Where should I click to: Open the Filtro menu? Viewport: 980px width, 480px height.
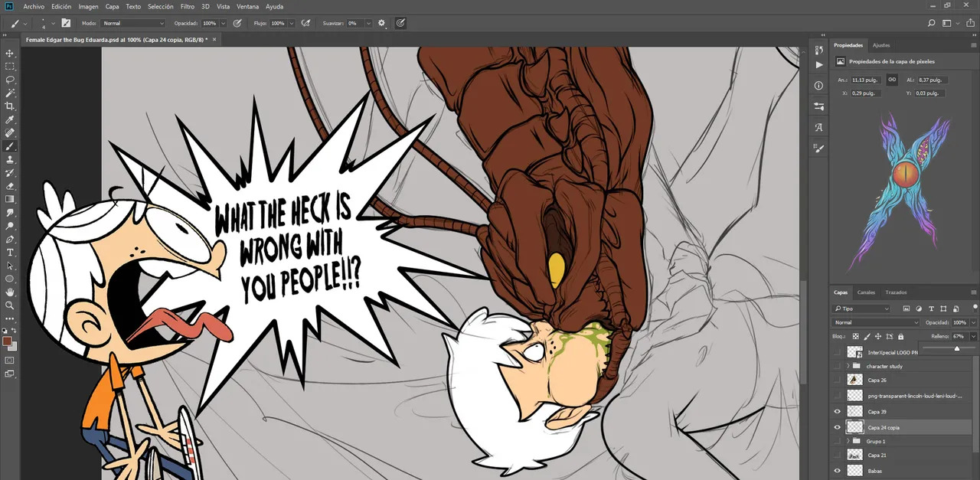pos(187,6)
